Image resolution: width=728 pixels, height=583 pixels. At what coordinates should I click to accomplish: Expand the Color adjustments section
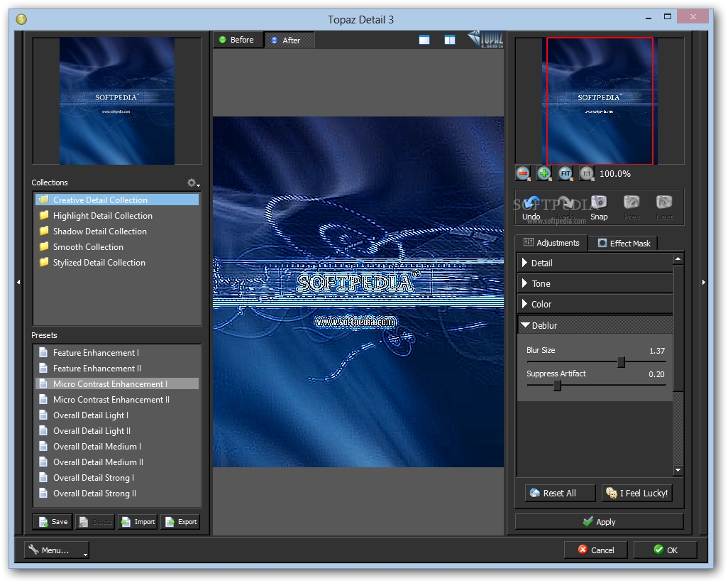coord(595,304)
